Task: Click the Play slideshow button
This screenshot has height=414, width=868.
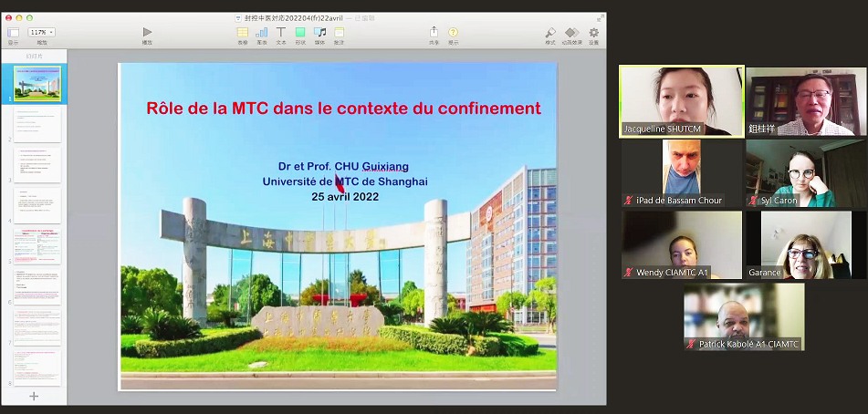Action: (x=147, y=33)
